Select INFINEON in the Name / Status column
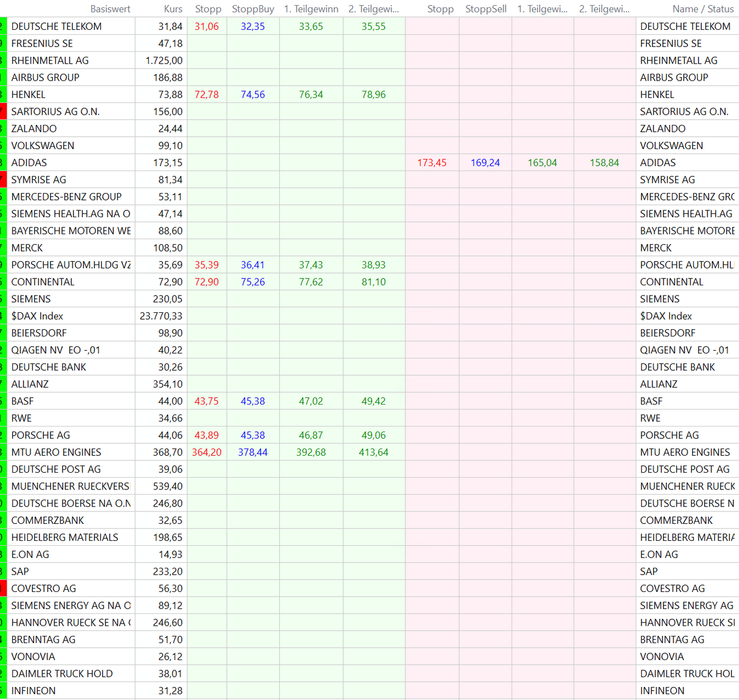This screenshot has width=739, height=700. pos(662,691)
